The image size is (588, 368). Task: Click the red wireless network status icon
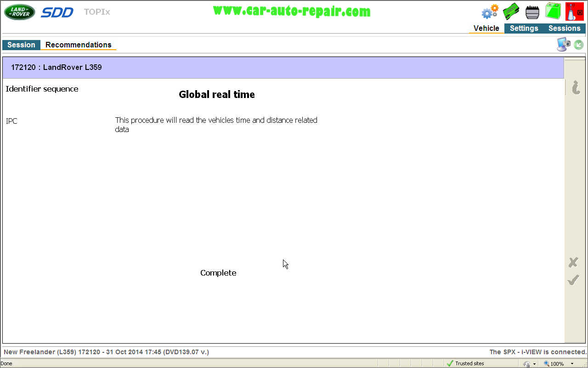574,11
